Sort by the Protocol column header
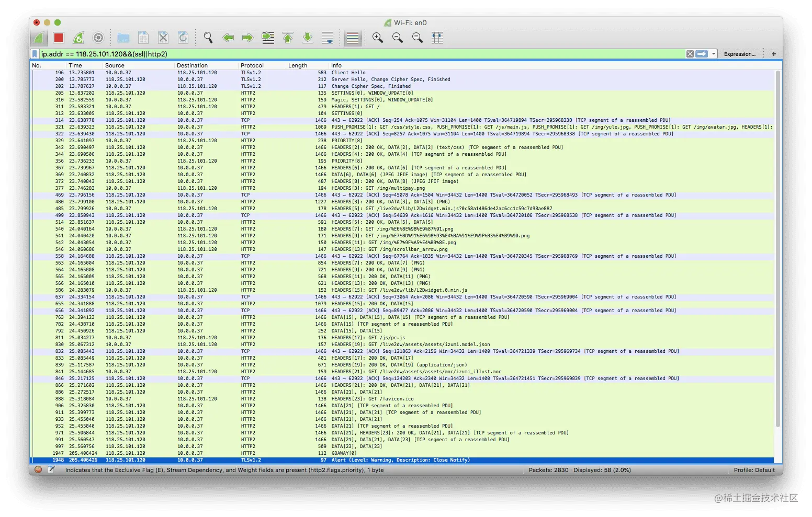 click(262, 65)
